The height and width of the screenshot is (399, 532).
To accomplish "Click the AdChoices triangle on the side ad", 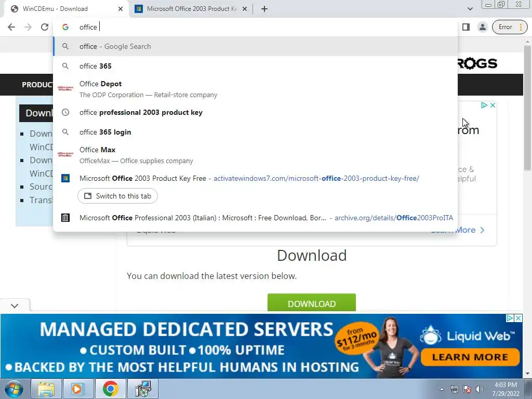I will click(484, 105).
